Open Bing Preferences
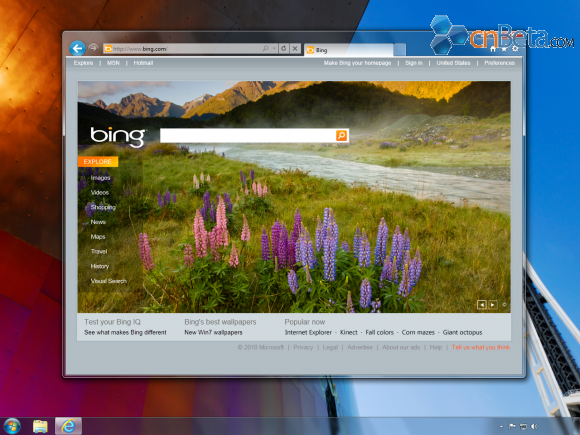 pos(499,63)
